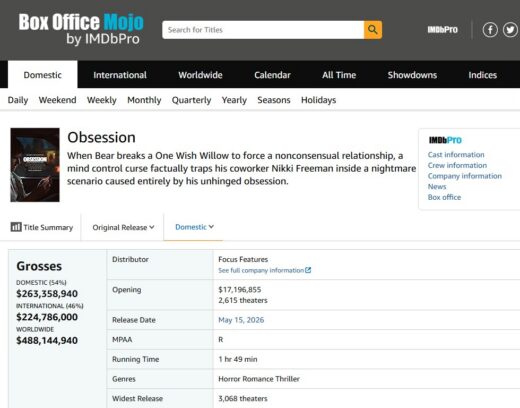Click the Grosses heading
Image resolution: width=520 pixels, height=408 pixels.
(x=39, y=266)
